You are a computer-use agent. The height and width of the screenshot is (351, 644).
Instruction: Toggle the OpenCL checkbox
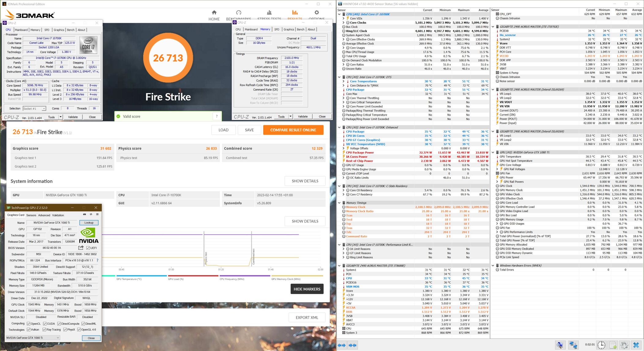[28, 323]
